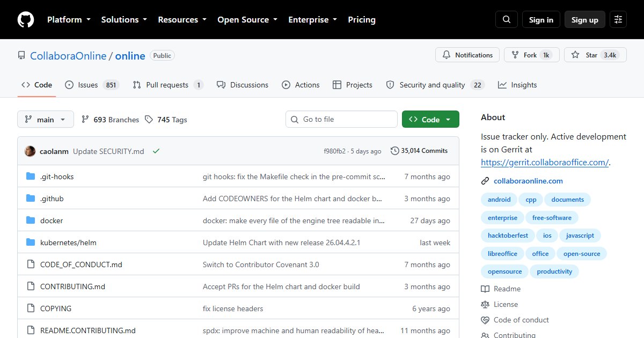Click the Issues tab circle icon
This screenshot has width=644, height=338.
point(69,85)
